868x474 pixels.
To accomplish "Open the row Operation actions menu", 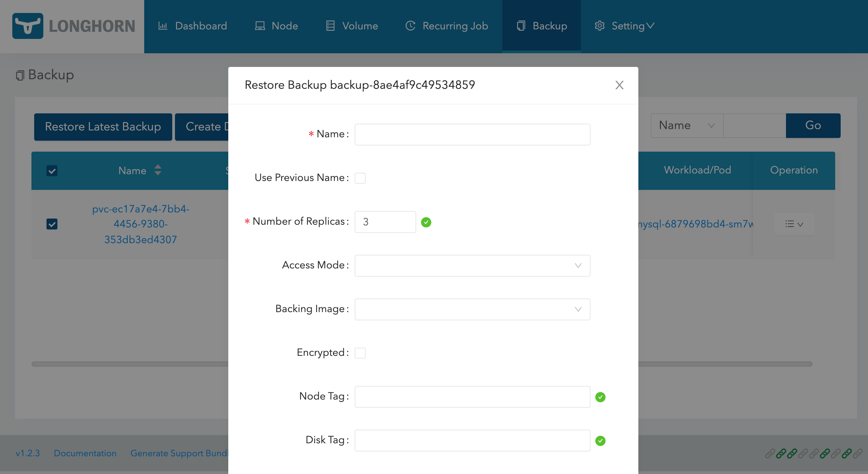I will click(x=794, y=224).
